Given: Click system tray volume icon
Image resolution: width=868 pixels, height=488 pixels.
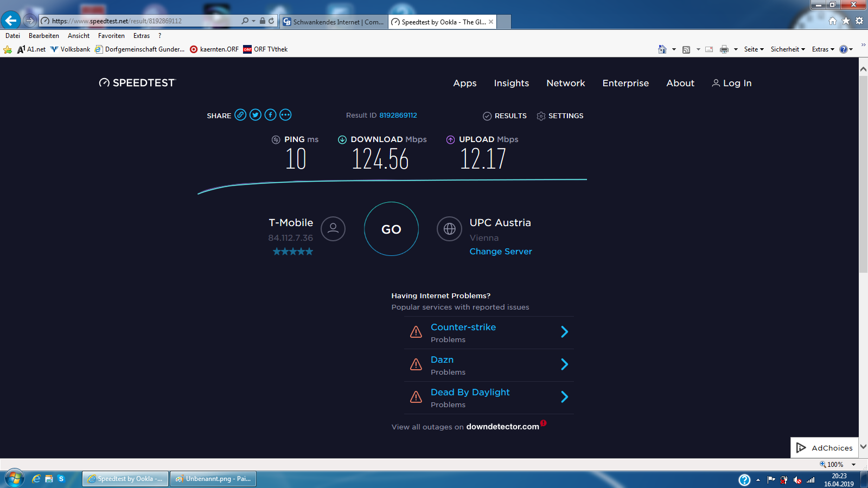Looking at the screenshot, I should (x=797, y=480).
